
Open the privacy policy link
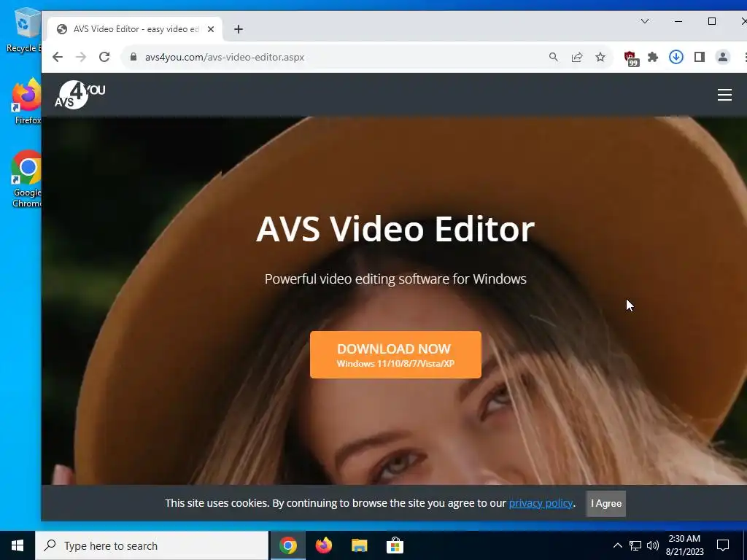click(541, 503)
